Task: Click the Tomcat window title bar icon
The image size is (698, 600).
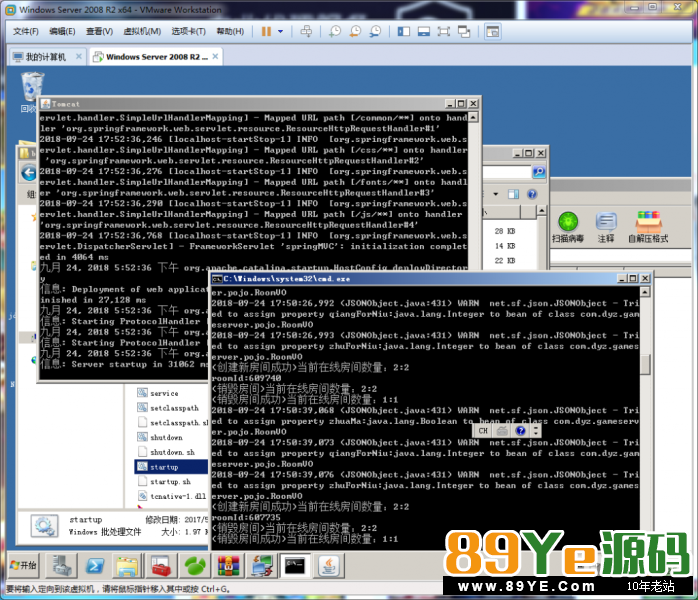Action: coord(45,104)
